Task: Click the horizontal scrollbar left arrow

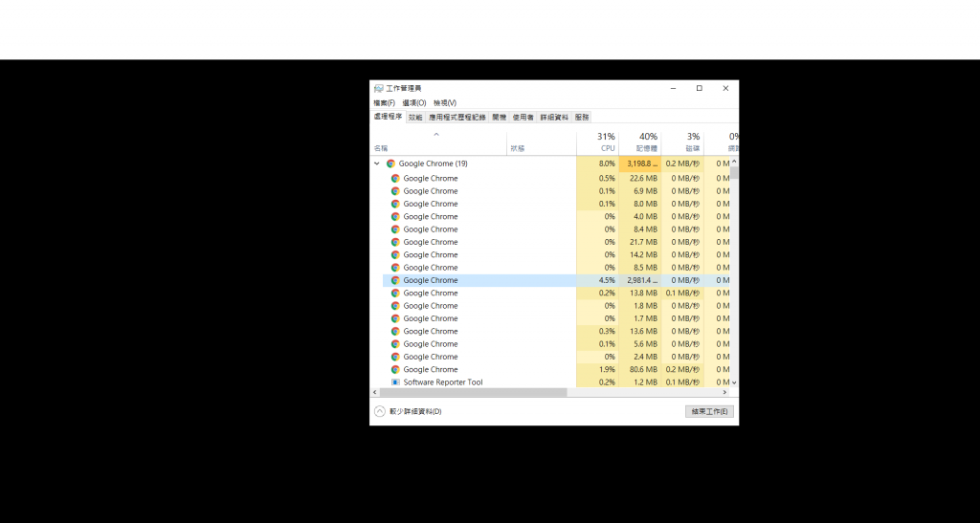Action: click(375, 393)
